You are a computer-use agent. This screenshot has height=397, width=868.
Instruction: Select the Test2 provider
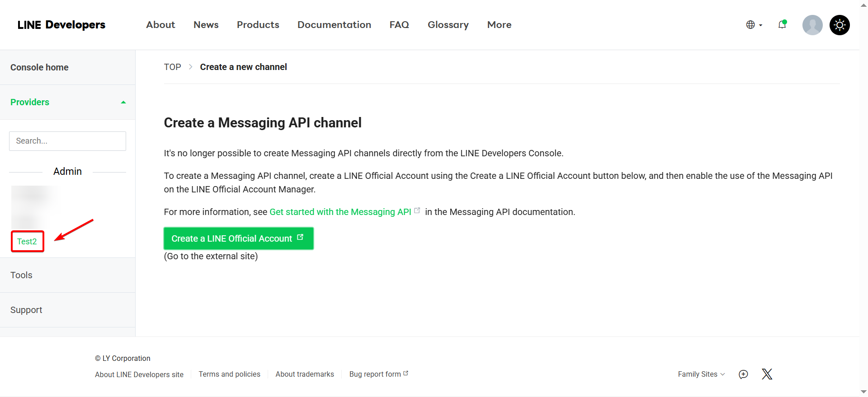click(x=27, y=242)
